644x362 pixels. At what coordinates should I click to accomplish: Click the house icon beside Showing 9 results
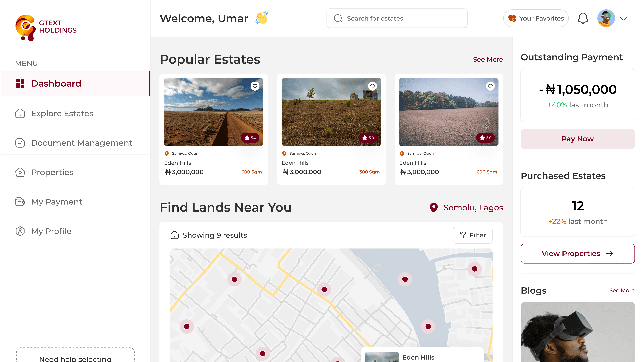coord(174,235)
